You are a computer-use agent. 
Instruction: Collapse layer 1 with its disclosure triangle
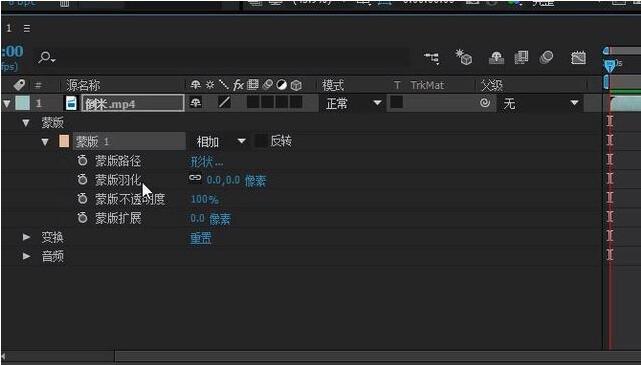point(7,103)
